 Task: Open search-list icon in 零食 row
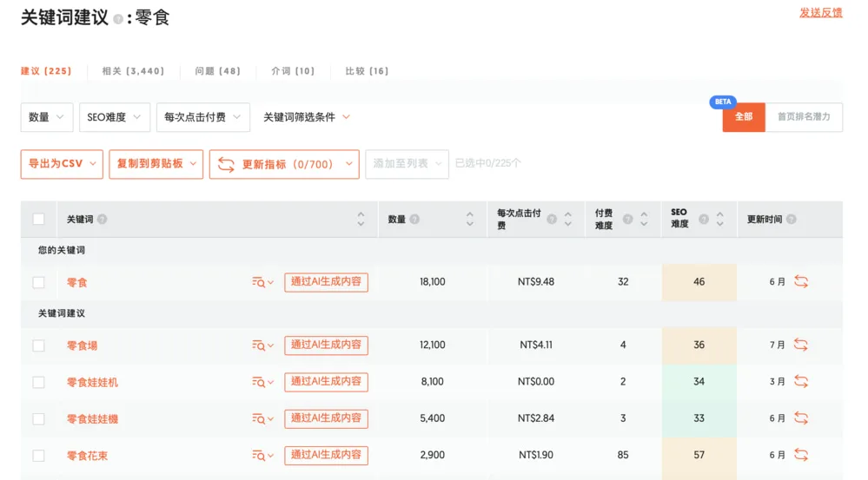click(x=262, y=282)
